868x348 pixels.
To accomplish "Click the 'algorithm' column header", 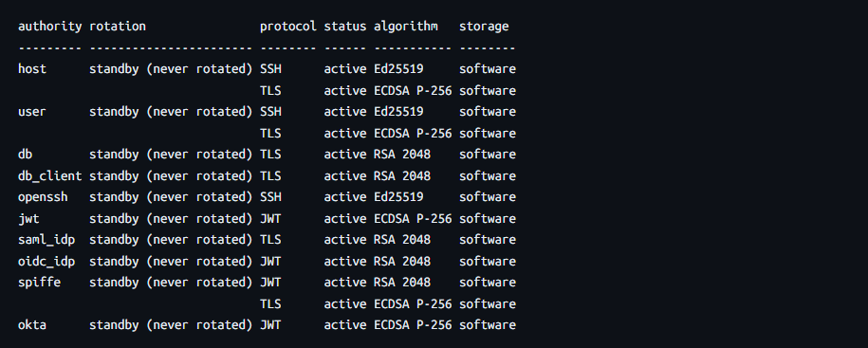I will 406,27.
